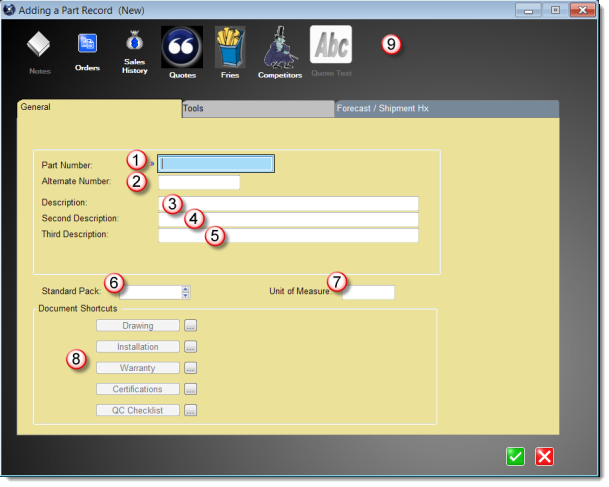Switch to the General tab

tap(99, 108)
